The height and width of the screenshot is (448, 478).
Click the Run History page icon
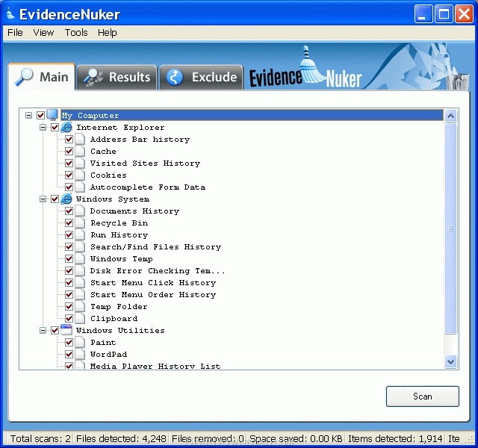click(80, 234)
